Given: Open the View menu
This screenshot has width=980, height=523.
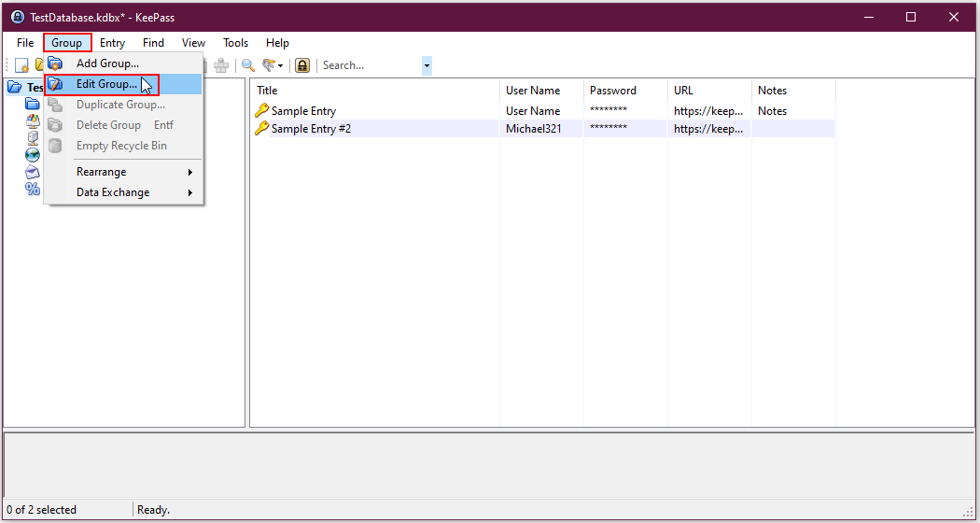Looking at the screenshot, I should 193,43.
